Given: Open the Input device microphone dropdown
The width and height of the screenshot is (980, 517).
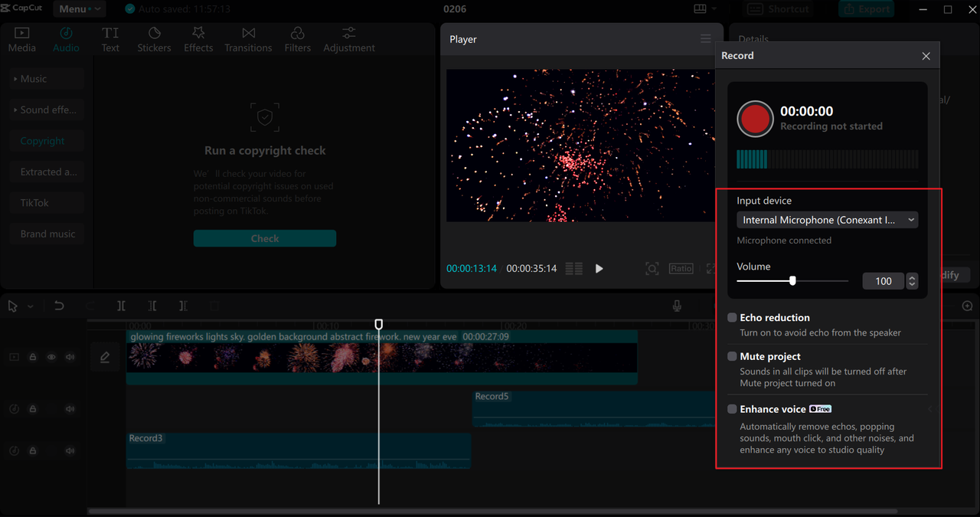Looking at the screenshot, I should [x=827, y=220].
